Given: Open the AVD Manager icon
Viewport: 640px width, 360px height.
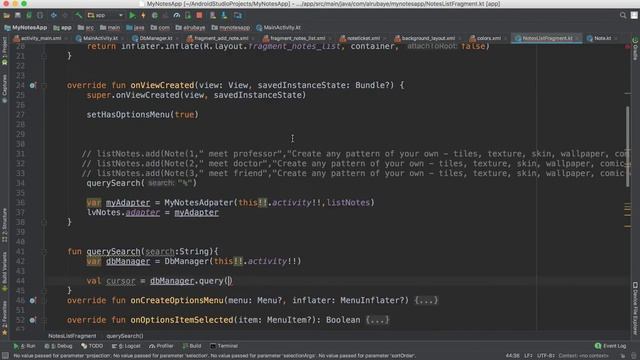Looking at the screenshot, I should tap(213, 16).
